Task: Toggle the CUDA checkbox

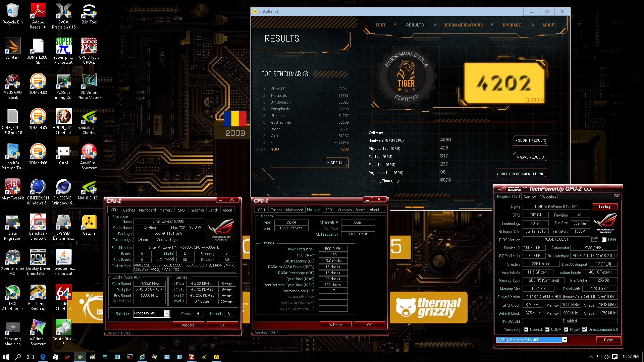Action: pyautogui.click(x=547, y=329)
